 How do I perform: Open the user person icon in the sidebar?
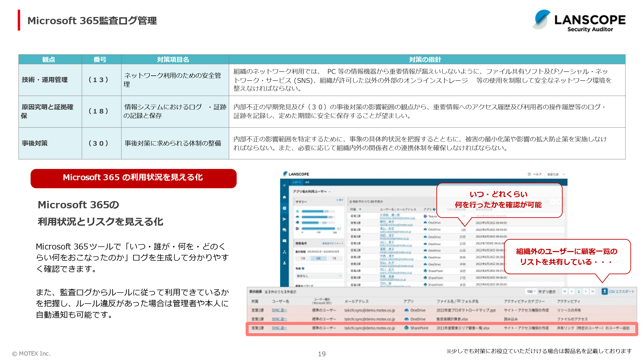click(x=284, y=263)
